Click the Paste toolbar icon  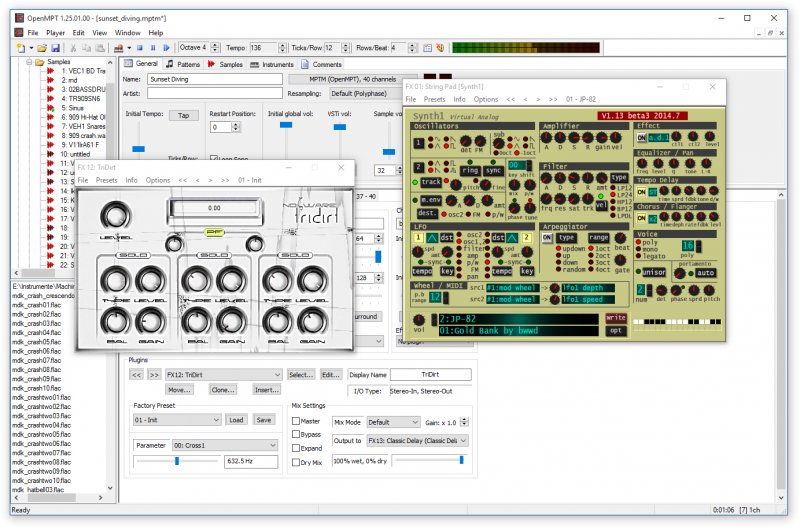tap(100, 48)
